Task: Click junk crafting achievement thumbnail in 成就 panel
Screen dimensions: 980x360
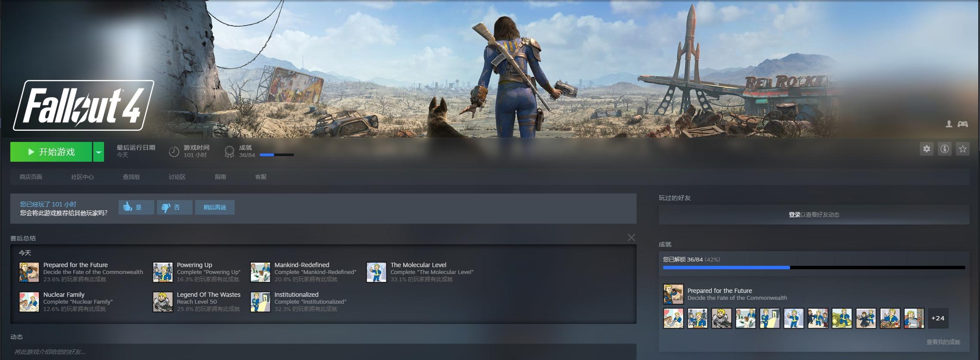Action: click(x=890, y=318)
